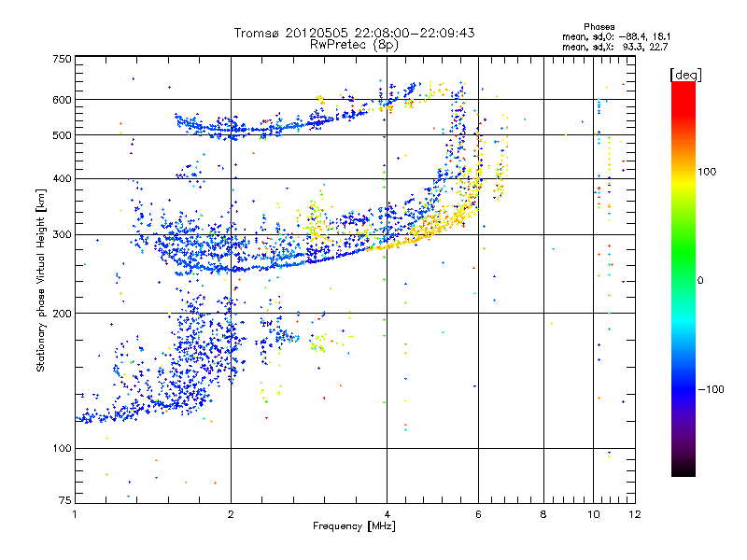Click the subtitle 'RwPretec (8p)'
The image size is (747, 560).
pos(354,45)
